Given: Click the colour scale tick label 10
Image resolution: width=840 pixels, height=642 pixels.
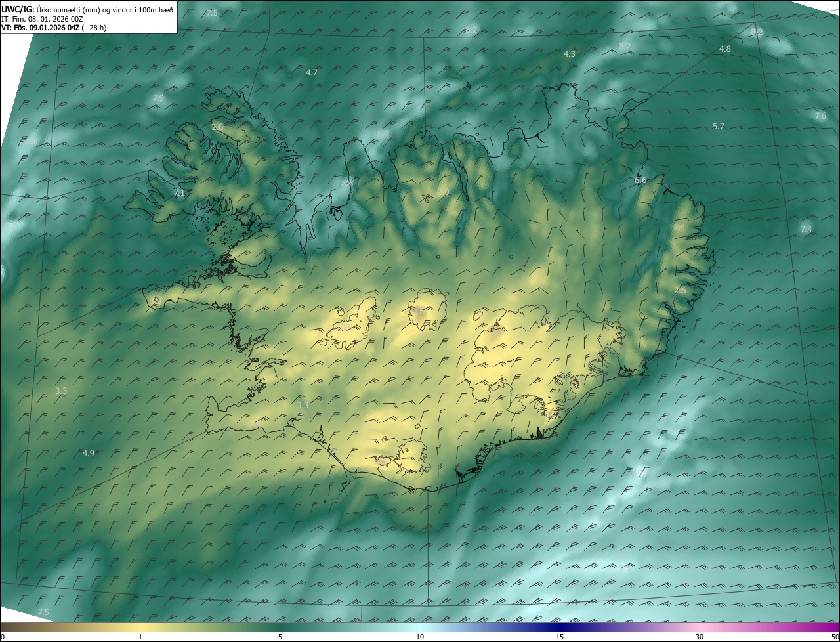Looking at the screenshot, I should (420, 637).
